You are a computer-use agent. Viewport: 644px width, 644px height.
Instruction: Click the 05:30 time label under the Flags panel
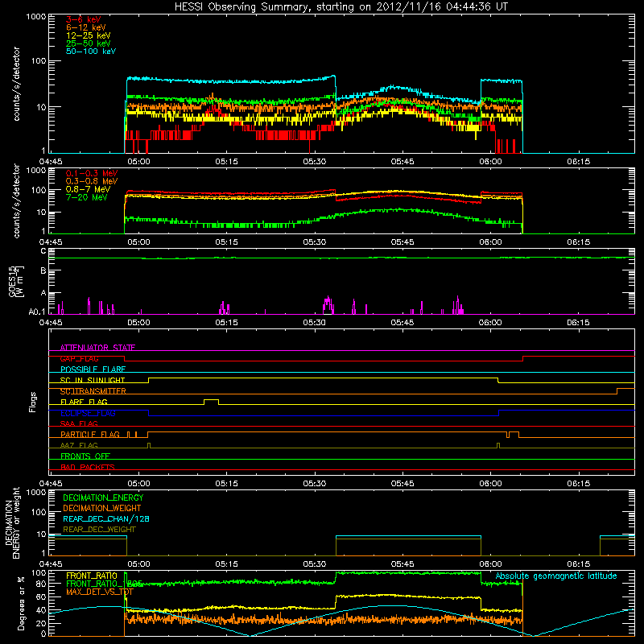coord(315,483)
